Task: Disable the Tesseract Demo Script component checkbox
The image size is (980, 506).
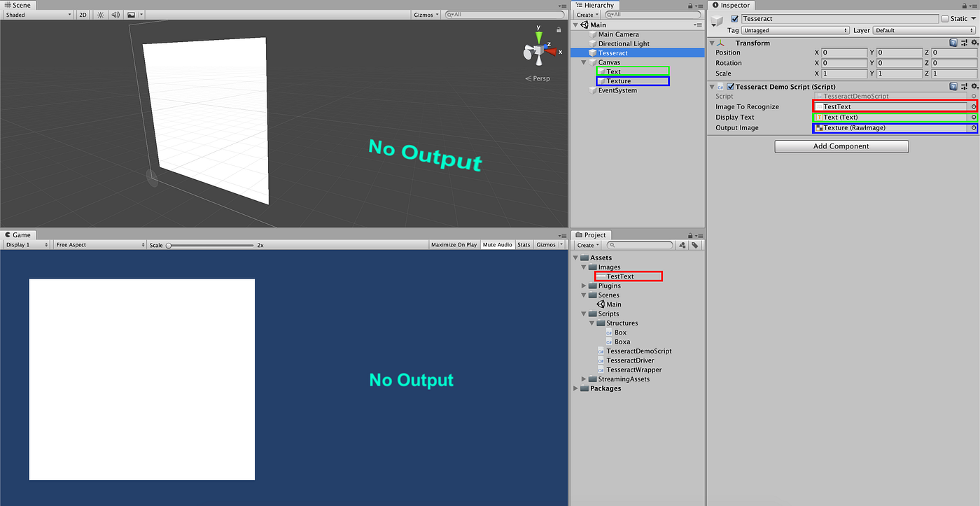Action: (x=731, y=86)
